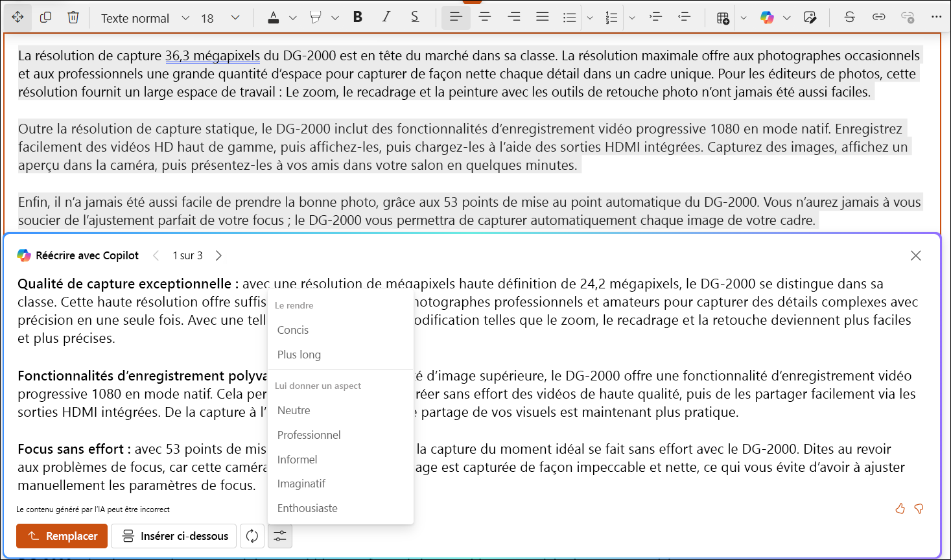Click the Copilot logo beside Réécrire avec Copilot
This screenshot has width=951, height=560.
[x=24, y=255]
